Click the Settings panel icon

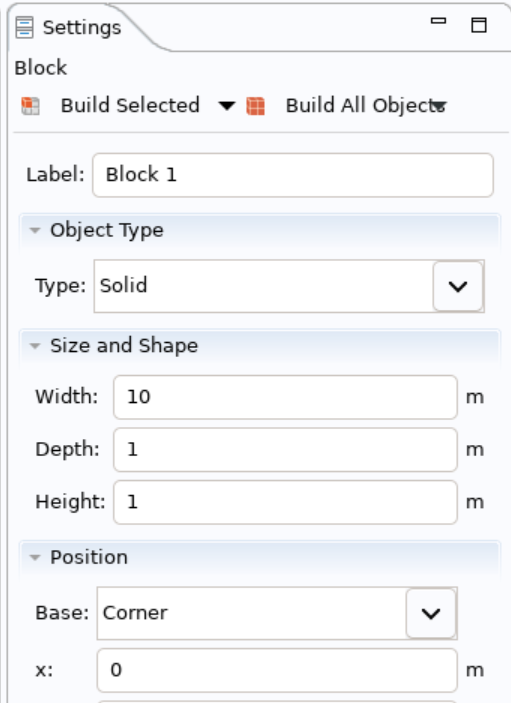[24, 27]
